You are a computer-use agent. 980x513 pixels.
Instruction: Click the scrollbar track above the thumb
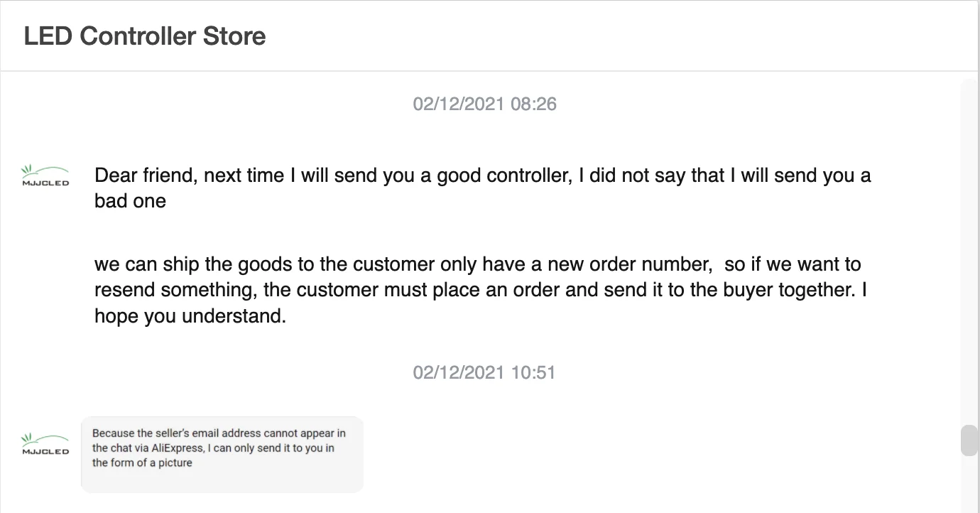[969, 249]
